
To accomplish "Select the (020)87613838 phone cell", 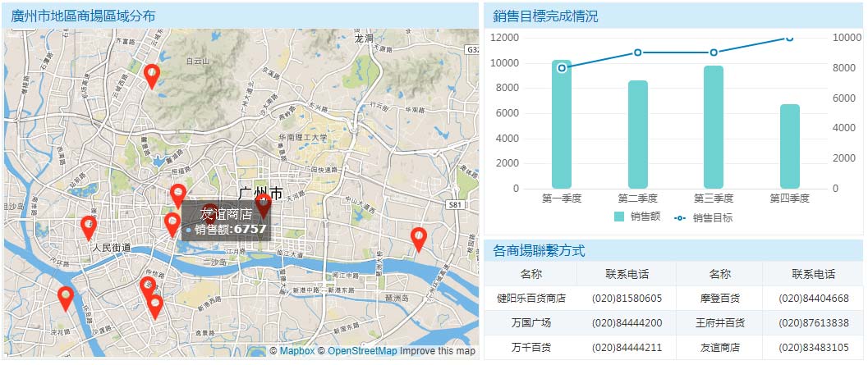I will pyautogui.click(x=813, y=323).
